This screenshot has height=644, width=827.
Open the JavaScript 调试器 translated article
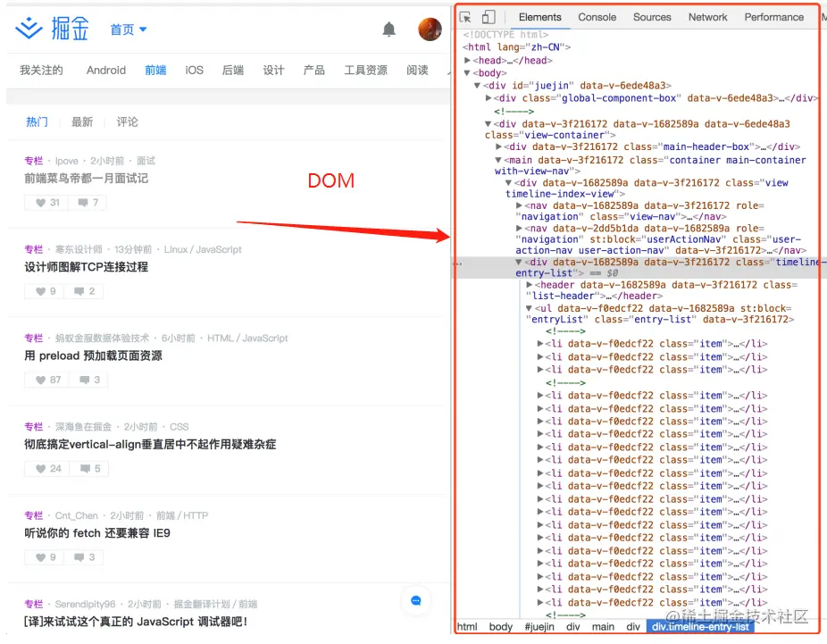136,622
